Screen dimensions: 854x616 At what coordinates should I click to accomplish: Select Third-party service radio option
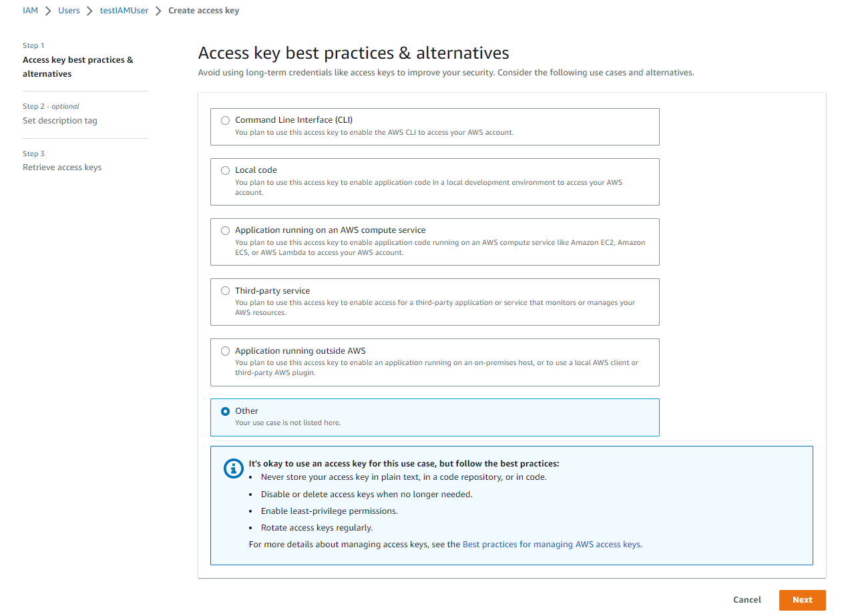(x=225, y=291)
